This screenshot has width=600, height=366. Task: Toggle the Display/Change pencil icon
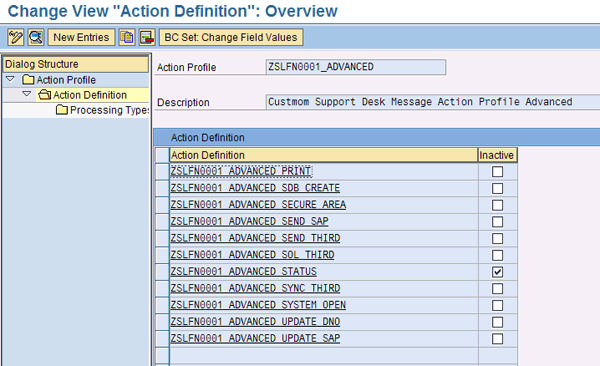point(16,37)
